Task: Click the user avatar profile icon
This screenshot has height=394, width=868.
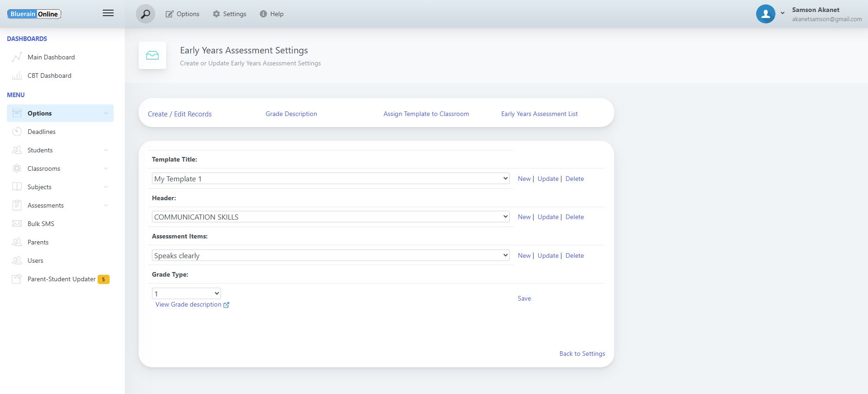Action: 765,14
